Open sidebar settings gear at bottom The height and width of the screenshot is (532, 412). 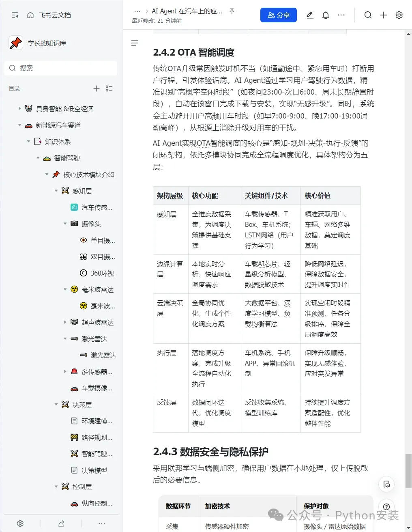tap(20, 523)
